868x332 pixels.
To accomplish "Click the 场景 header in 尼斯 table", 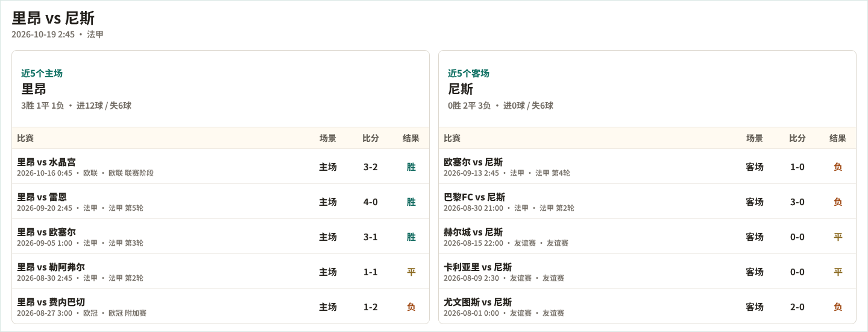I will pos(755,138).
